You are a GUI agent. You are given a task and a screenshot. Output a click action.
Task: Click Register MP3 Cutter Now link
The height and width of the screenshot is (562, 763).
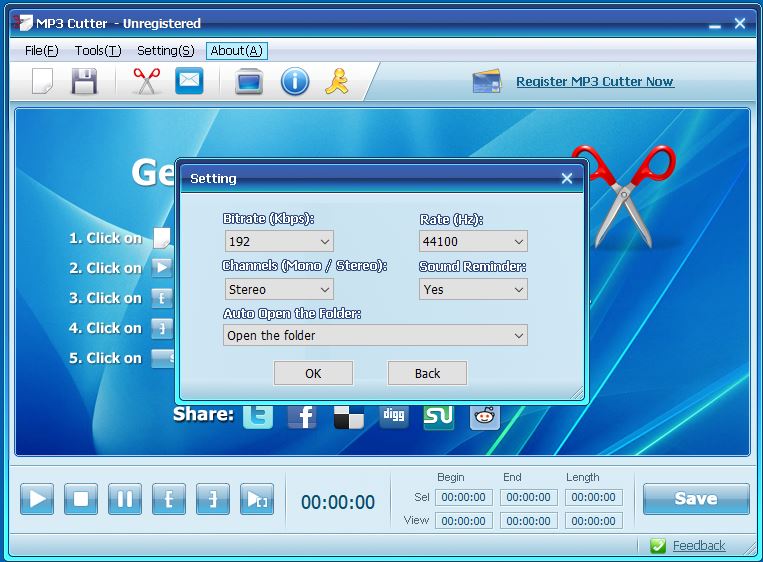click(595, 81)
